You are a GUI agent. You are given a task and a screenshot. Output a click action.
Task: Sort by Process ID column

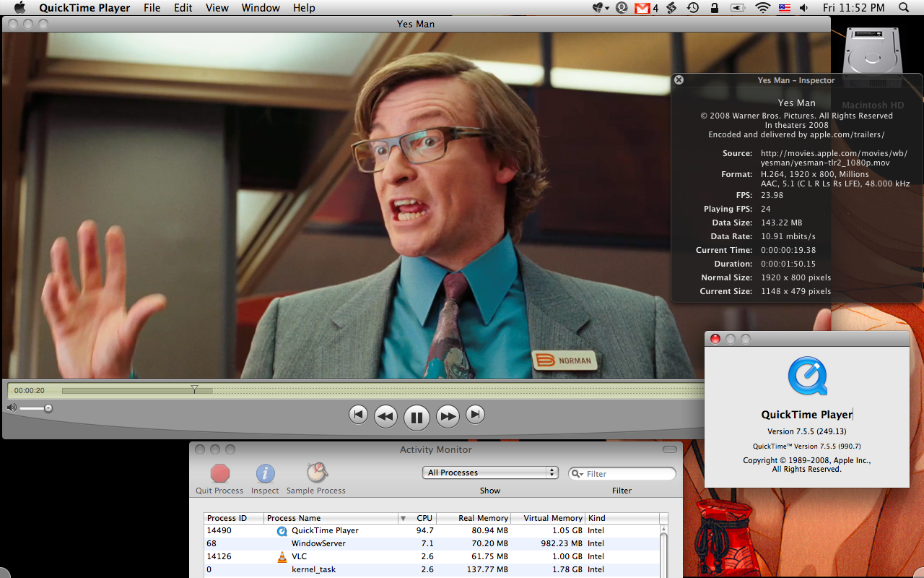pyautogui.click(x=234, y=518)
